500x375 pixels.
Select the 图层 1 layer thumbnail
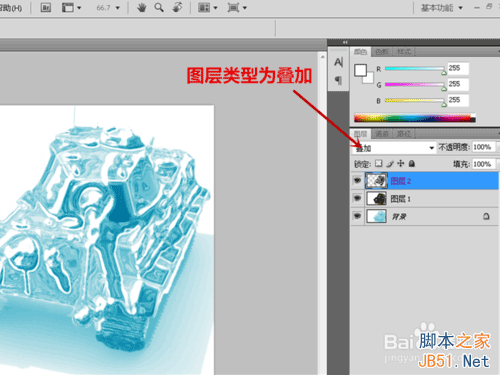tap(376, 199)
